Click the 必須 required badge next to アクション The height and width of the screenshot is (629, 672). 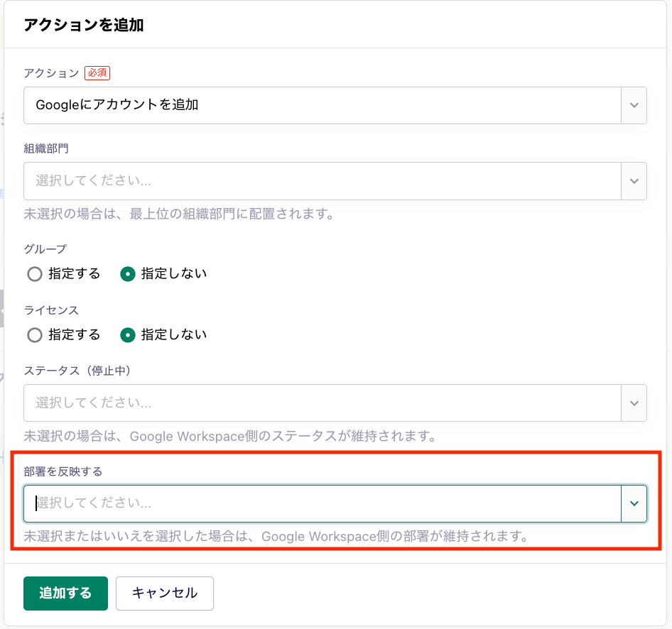[97, 73]
